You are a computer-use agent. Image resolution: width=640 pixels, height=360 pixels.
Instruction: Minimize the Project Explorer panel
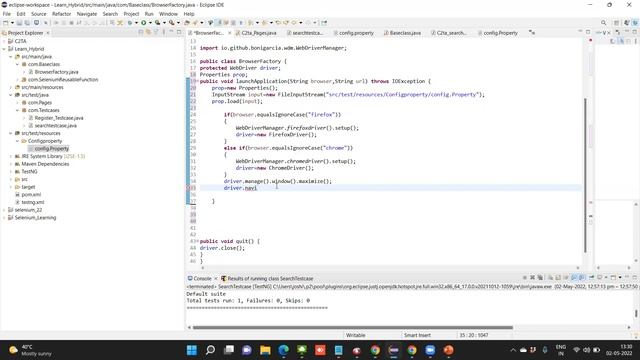171,32
